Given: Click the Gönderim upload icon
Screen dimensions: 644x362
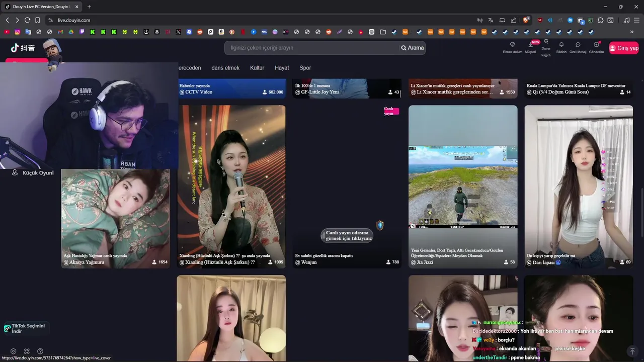Looking at the screenshot, I should [x=596, y=47].
